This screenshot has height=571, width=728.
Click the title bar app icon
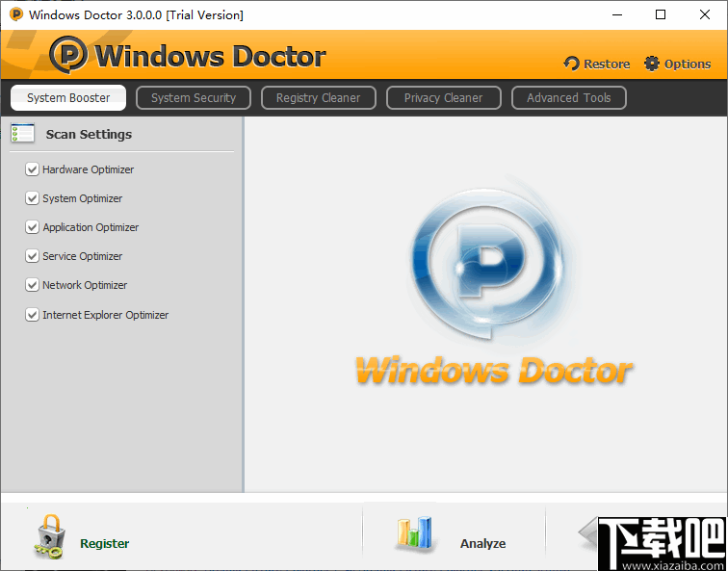click(16, 14)
